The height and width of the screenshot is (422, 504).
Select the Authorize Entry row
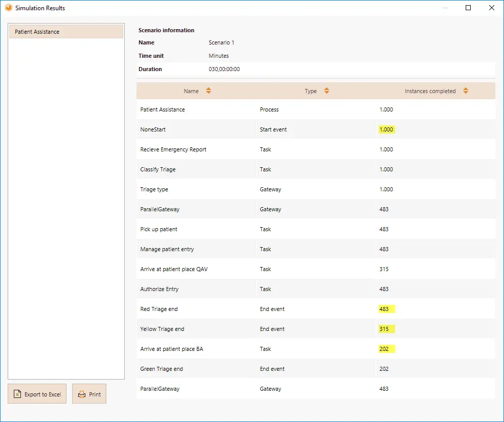[316, 289]
